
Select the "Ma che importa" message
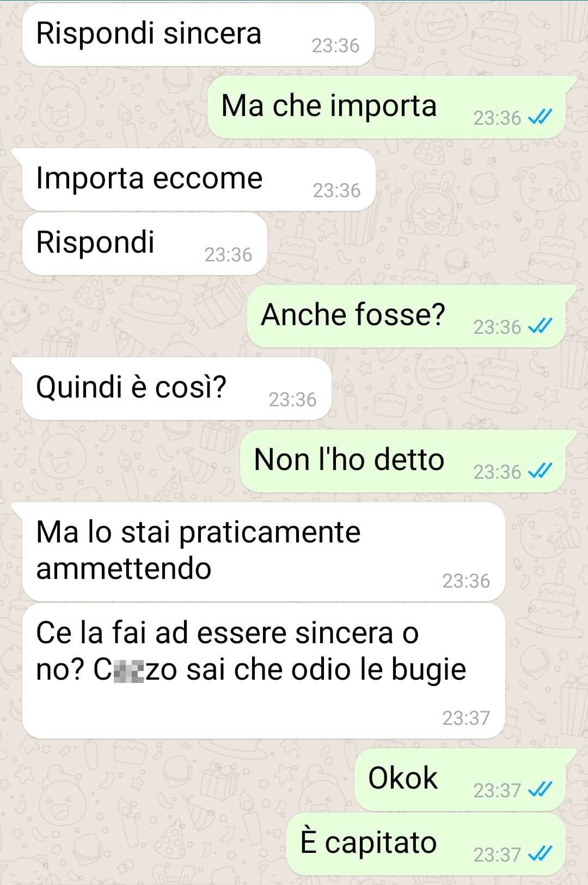[386, 107]
